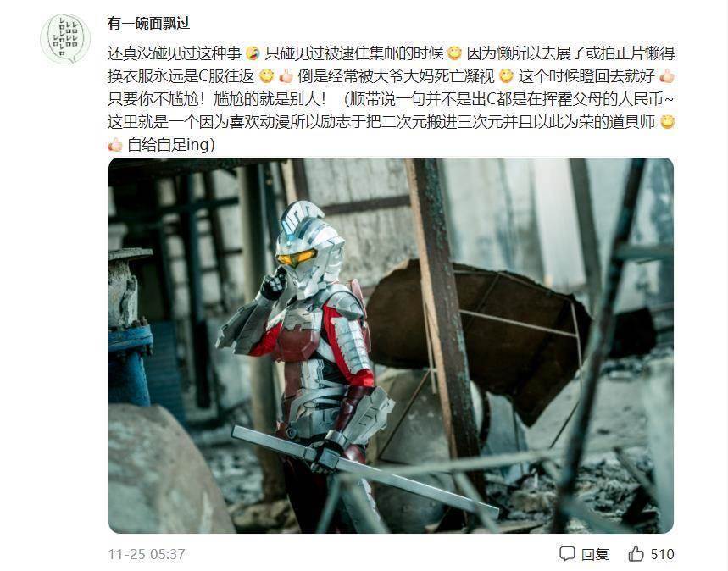
Task: Click the comment line starting 只要你不尴尬
Action: (x=391, y=99)
